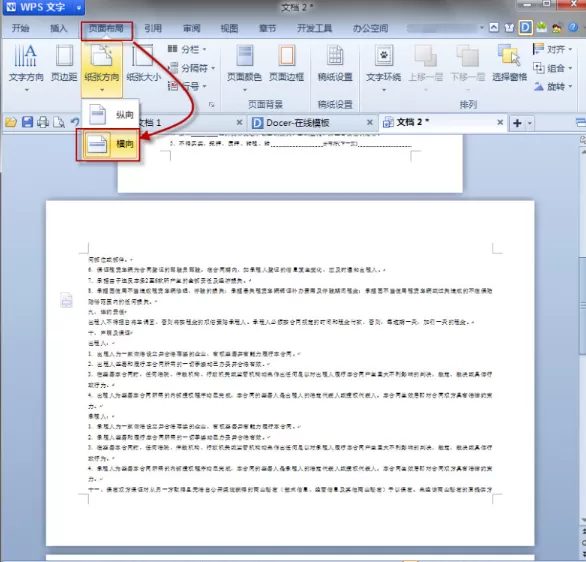The width and height of the screenshot is (586, 562).
Task: Open the 纸张大小 paper size tool
Action: tap(144, 64)
